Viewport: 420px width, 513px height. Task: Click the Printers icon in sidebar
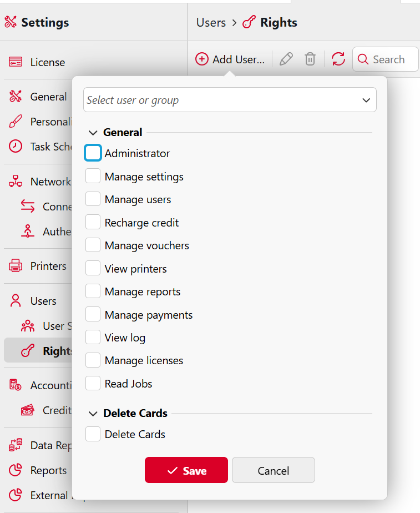(x=16, y=266)
